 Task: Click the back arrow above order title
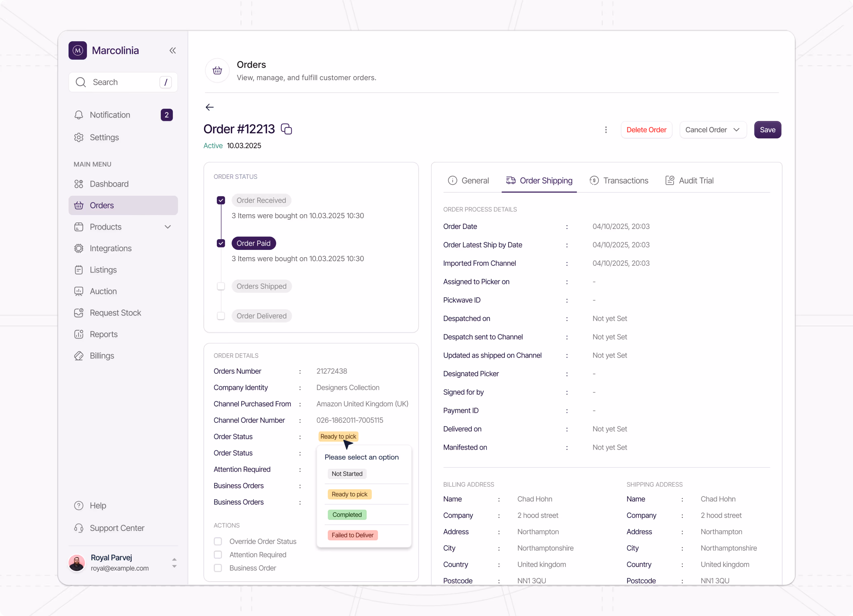pos(209,107)
